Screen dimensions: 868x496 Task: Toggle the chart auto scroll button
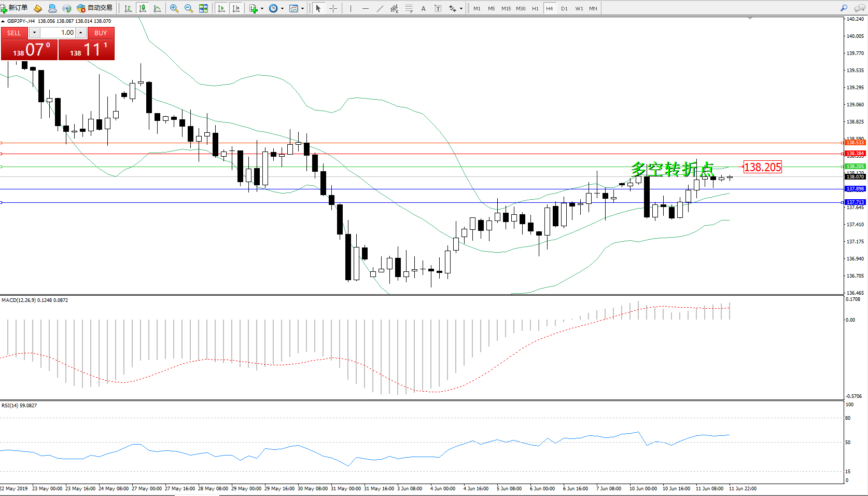[x=221, y=8]
